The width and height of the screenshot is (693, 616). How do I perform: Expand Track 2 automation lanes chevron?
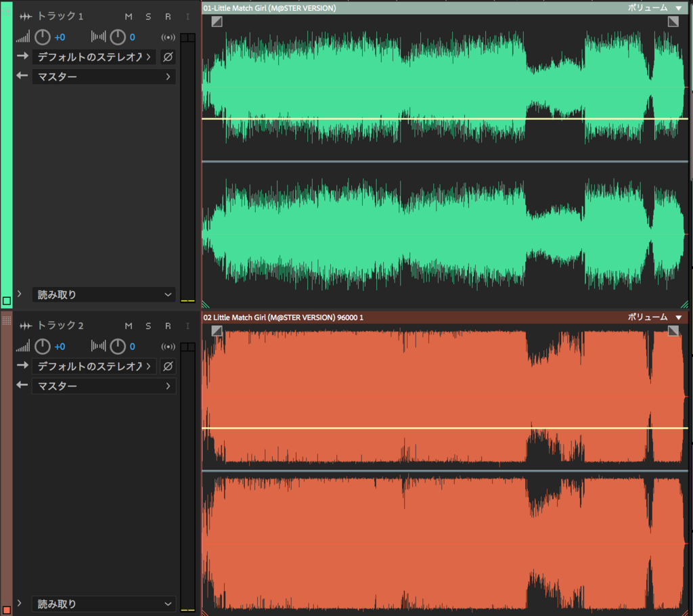point(20,603)
